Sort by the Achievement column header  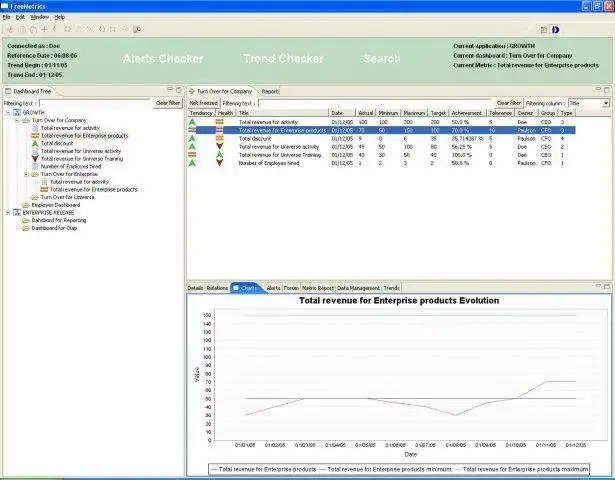[467, 113]
